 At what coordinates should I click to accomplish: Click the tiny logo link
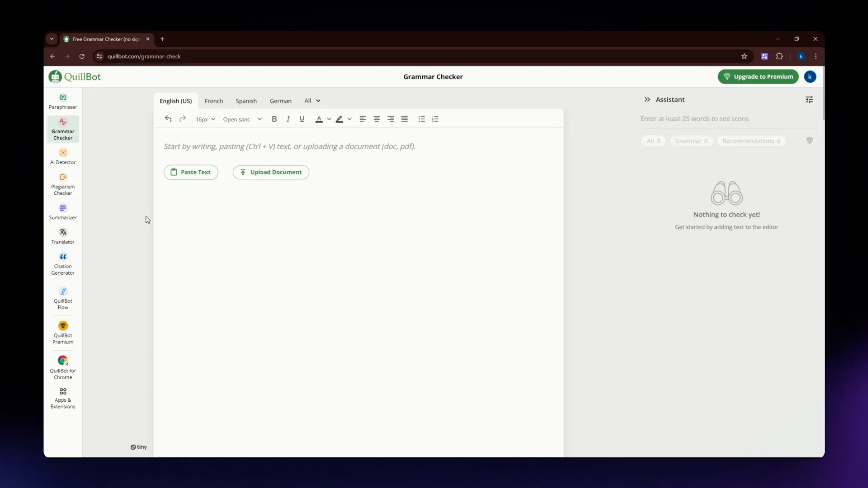tap(139, 447)
